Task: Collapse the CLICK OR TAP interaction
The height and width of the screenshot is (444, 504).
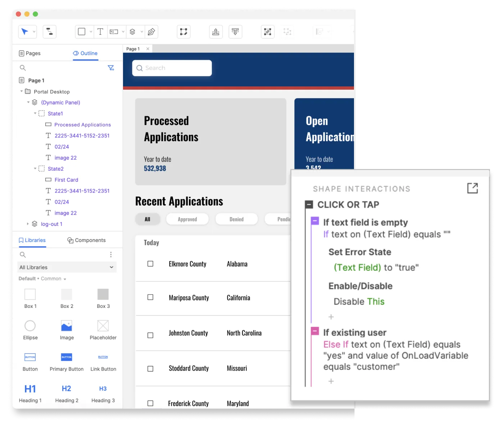Action: 309,205
